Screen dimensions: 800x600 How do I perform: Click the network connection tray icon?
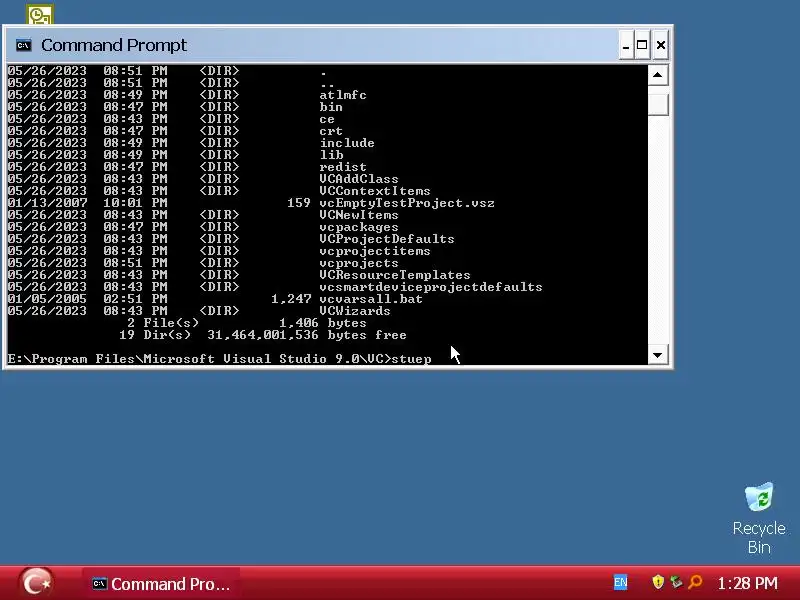point(676,582)
